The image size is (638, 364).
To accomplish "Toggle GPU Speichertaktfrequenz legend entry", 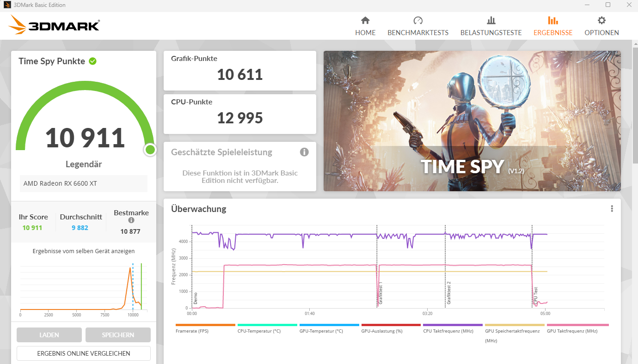I will 515,333.
